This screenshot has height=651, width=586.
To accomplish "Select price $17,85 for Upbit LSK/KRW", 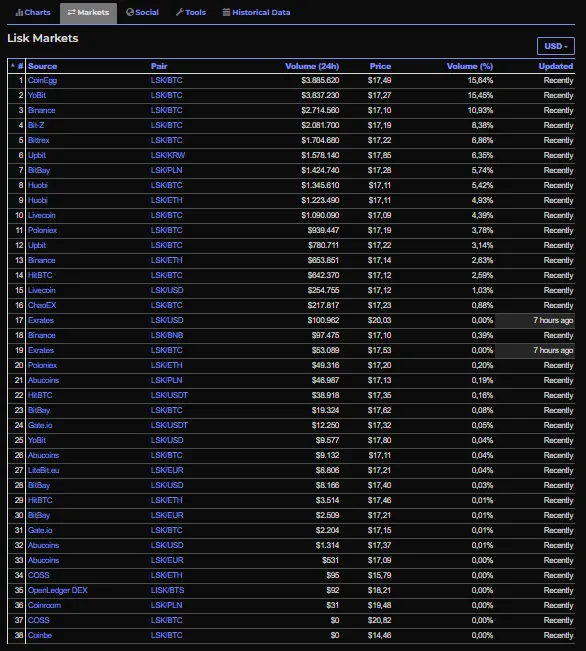I will (x=379, y=155).
